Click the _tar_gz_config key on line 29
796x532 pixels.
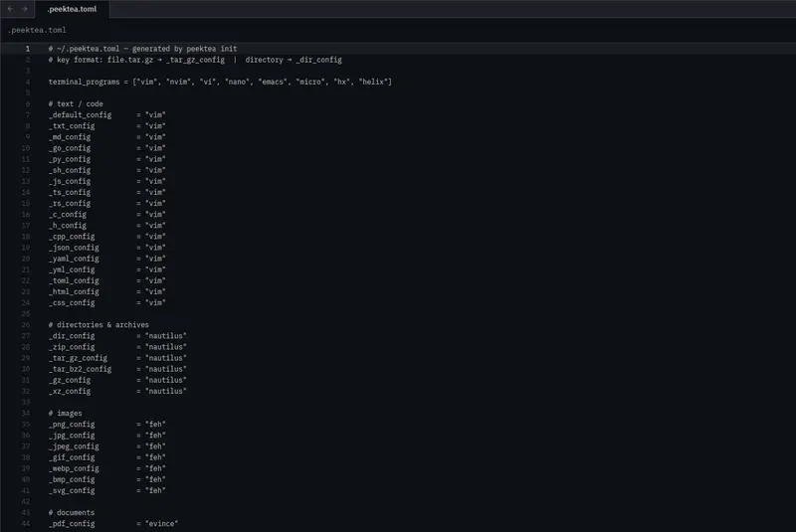78,359
